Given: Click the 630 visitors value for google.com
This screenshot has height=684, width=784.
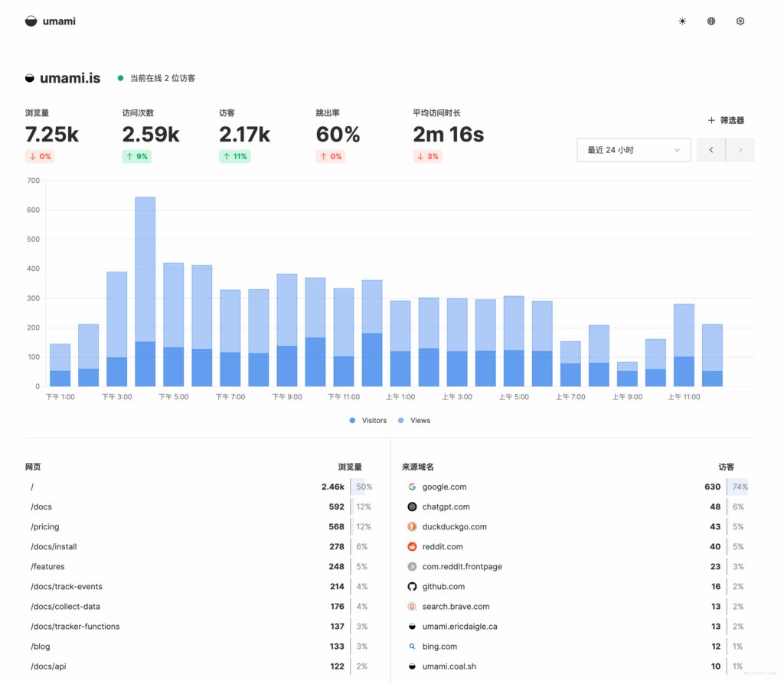Looking at the screenshot, I should 712,487.
